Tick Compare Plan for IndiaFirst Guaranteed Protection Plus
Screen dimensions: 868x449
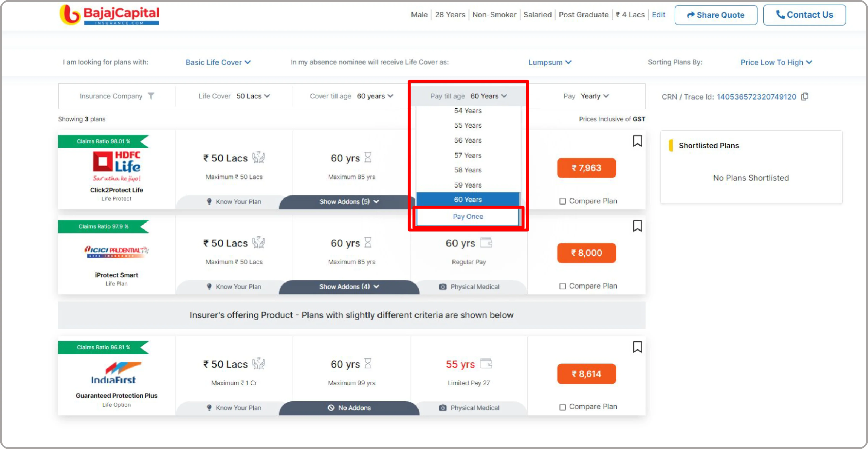click(x=562, y=407)
